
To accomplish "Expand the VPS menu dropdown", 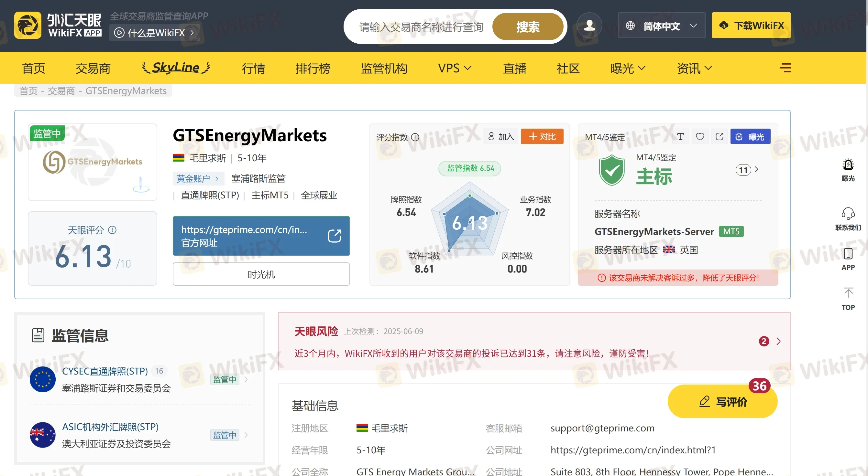I will [454, 68].
